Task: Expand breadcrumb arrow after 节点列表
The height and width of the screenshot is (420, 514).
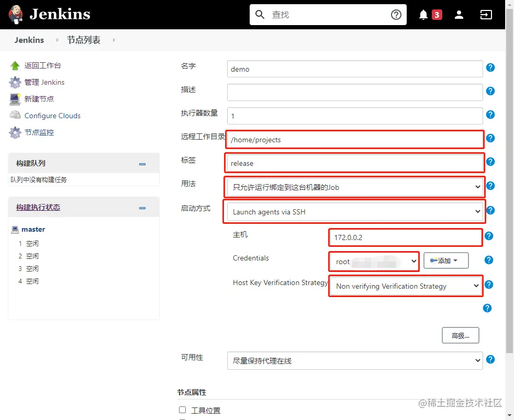Action: click(x=114, y=40)
